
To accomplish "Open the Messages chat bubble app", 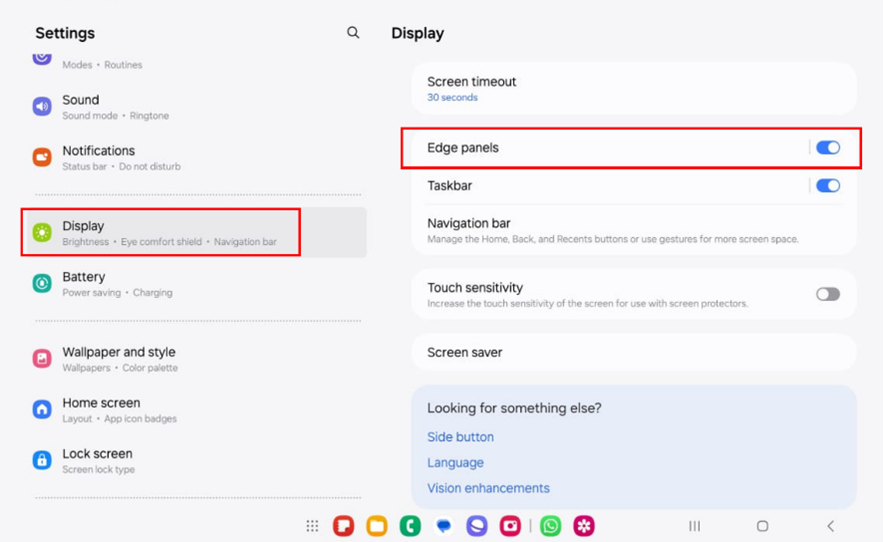I will 444,526.
